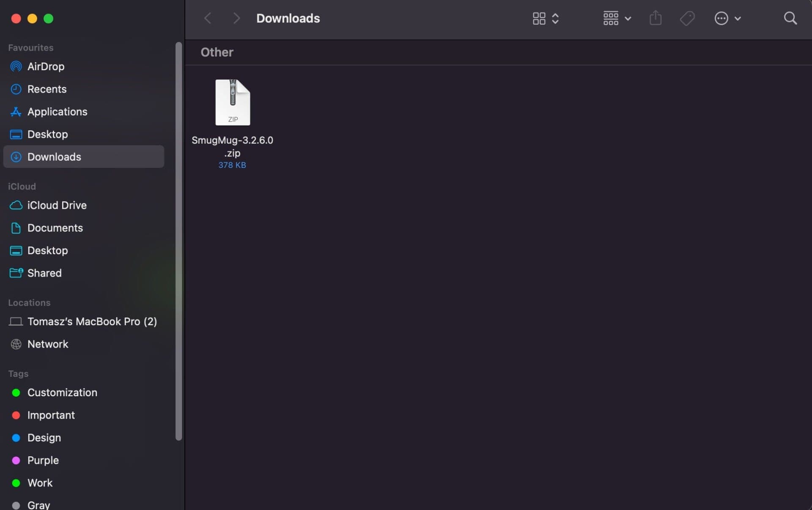Open AirDrop from the sidebar
Screen dimensions: 812x510
(46, 66)
